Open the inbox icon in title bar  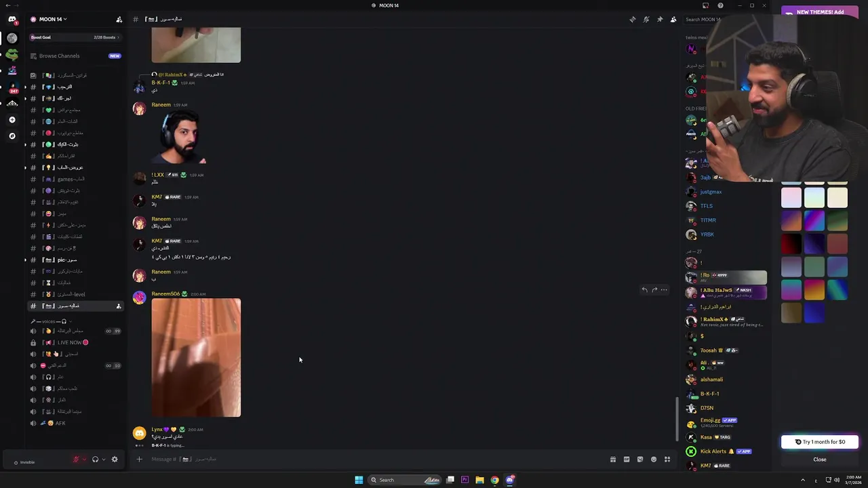[x=705, y=5]
